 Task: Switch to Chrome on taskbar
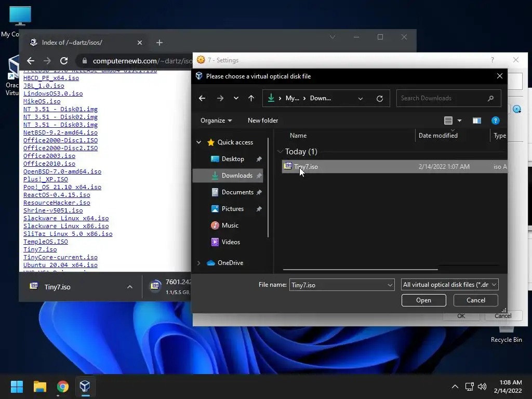(62, 387)
